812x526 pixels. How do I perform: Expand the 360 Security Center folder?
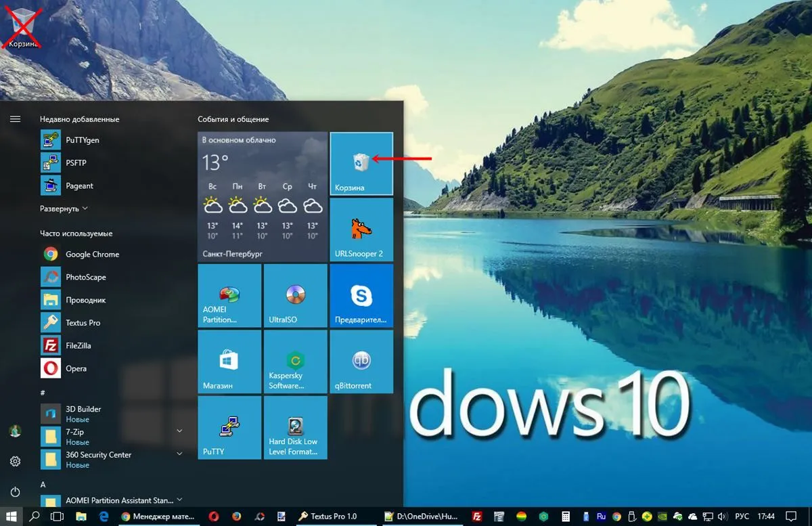coord(179,454)
